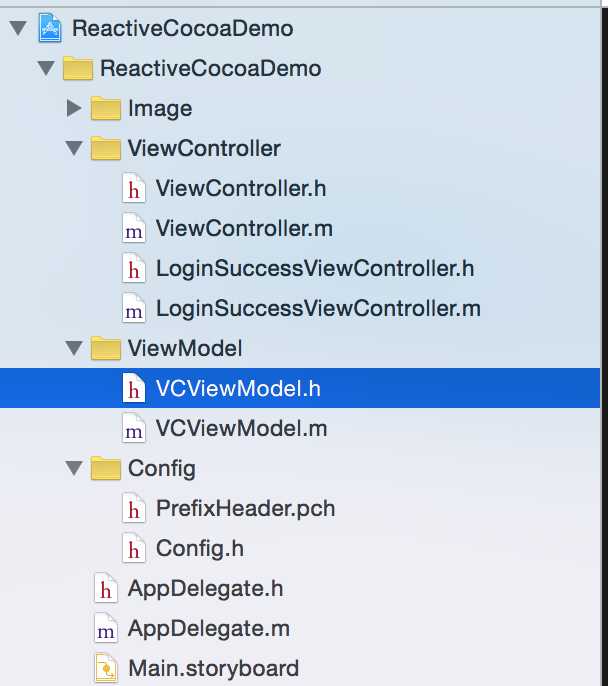Viewport: 608px width, 686px height.
Task: Click the Config folder icon
Action: (105, 468)
